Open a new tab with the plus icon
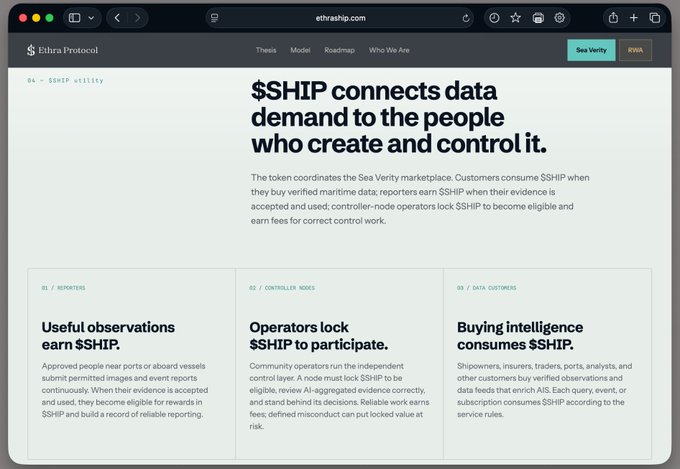The width and height of the screenshot is (680, 469). [x=634, y=18]
